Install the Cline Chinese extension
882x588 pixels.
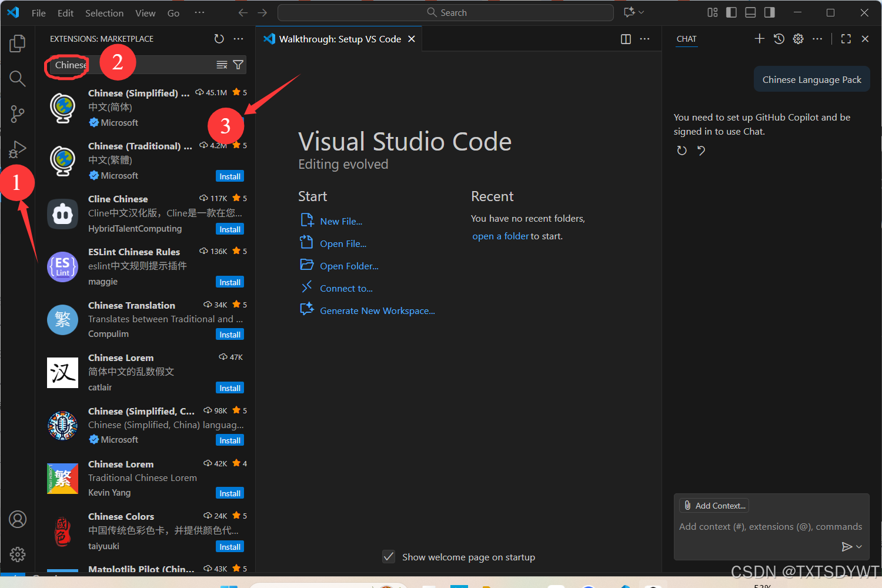(x=230, y=229)
